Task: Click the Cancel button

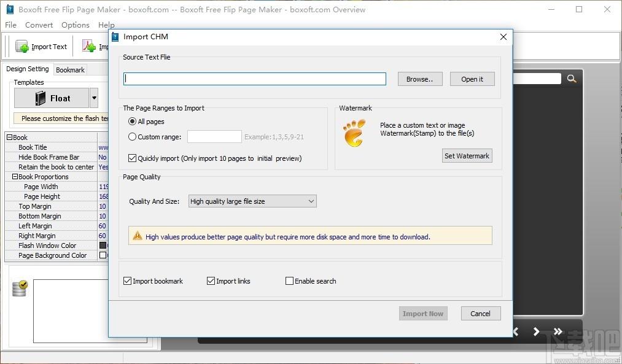Action: 480,314
